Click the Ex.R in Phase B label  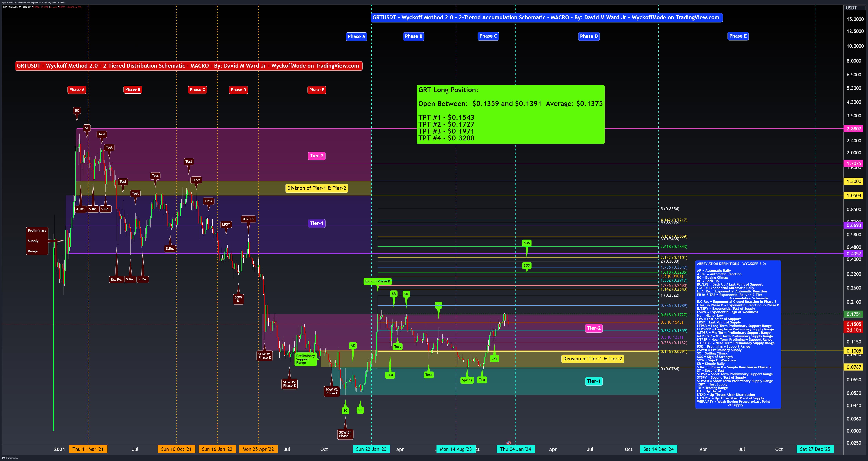[377, 282]
